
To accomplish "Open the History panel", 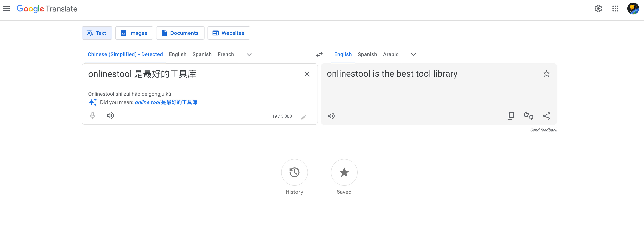I will click(295, 172).
